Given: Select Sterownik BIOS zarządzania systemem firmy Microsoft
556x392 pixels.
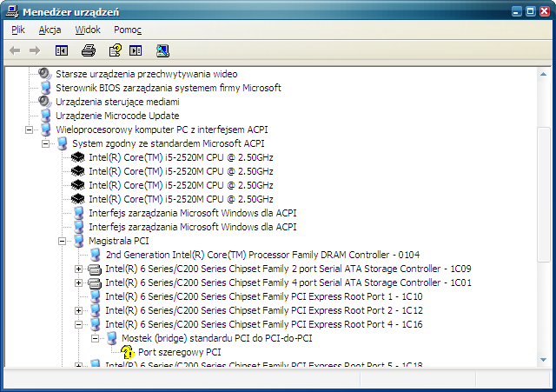Looking at the screenshot, I should [169, 88].
